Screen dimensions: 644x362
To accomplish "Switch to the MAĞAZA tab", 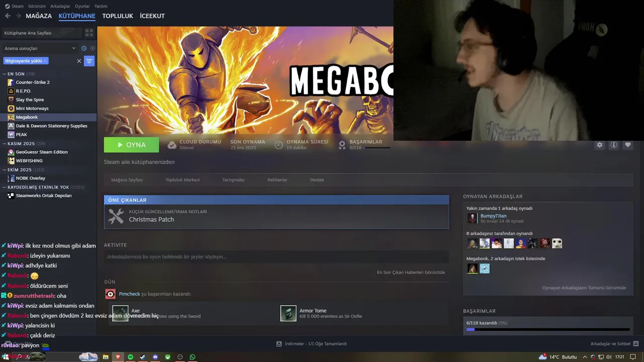I will pyautogui.click(x=39, y=16).
